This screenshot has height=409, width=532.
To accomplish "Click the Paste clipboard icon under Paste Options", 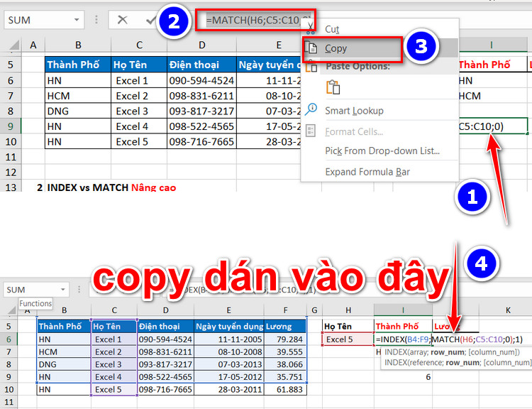I will tap(333, 87).
